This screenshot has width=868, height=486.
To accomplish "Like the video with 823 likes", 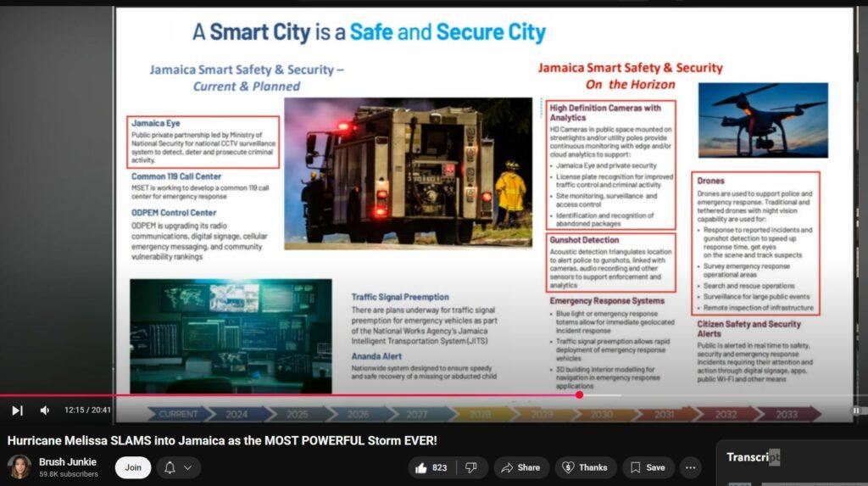I will 430,467.
